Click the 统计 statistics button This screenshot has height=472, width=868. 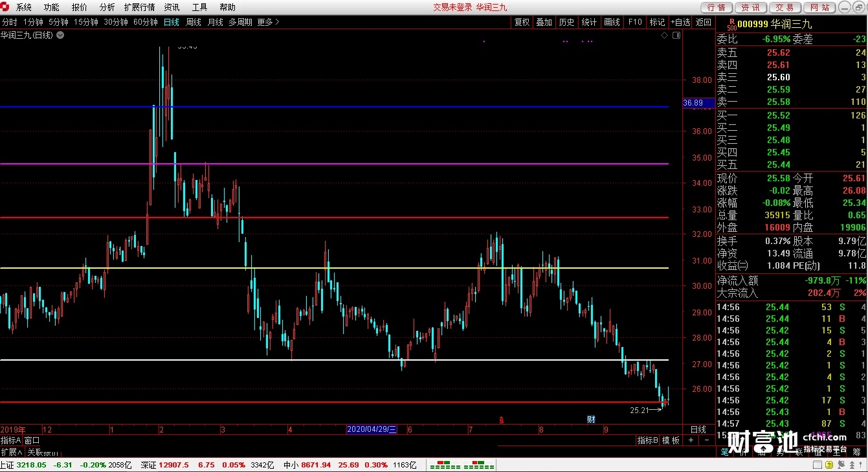(589, 22)
